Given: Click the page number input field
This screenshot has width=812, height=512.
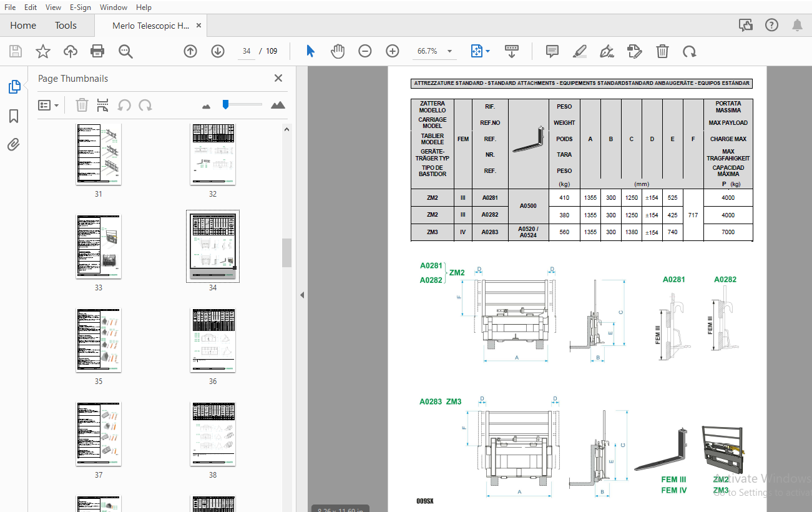Looking at the screenshot, I should pos(247,51).
